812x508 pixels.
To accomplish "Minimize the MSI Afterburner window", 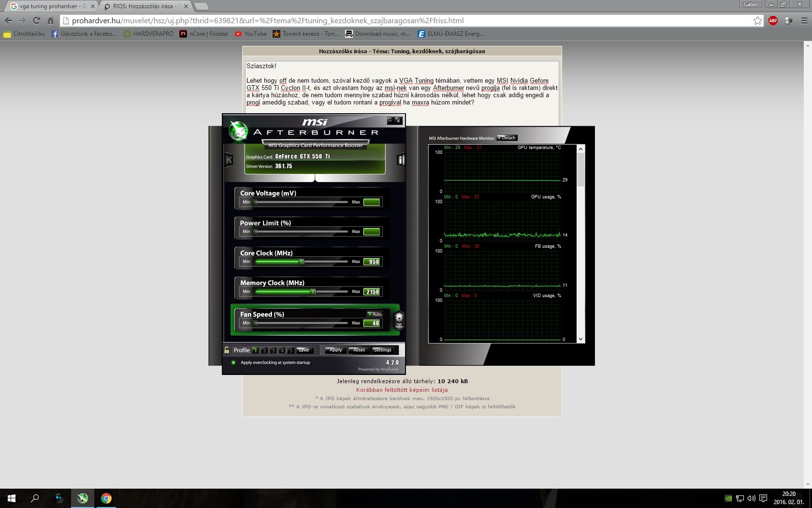I will [x=390, y=120].
